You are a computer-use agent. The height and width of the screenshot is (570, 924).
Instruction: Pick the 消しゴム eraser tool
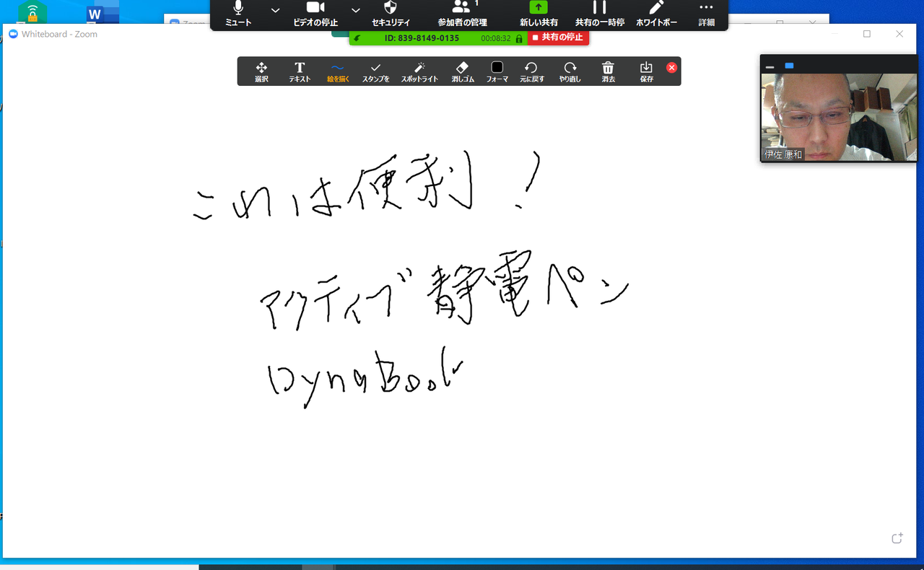(x=463, y=71)
